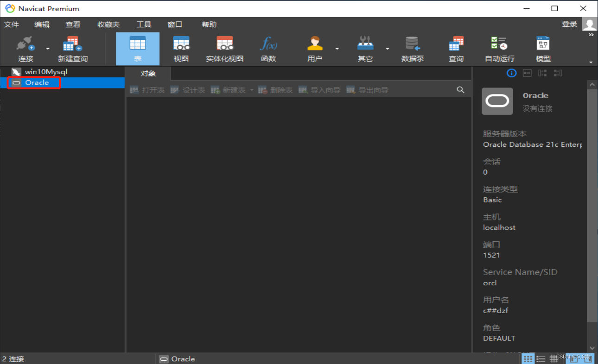The height and width of the screenshot is (364, 598).
Task: Click the 'Basic' connection type value
Action: click(x=492, y=200)
